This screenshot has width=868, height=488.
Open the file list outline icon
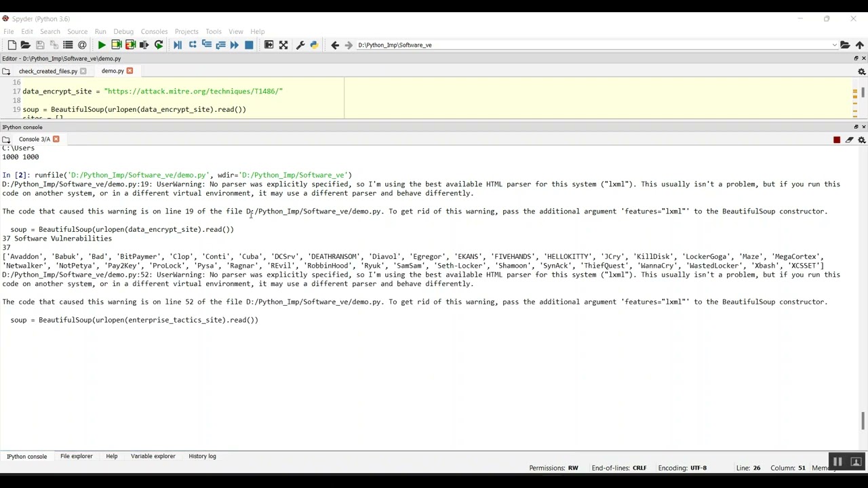68,45
